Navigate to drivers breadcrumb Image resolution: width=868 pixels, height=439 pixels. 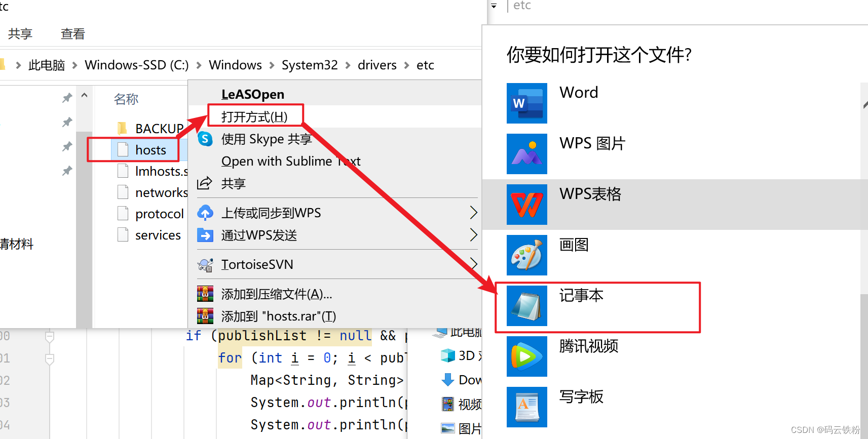(x=377, y=65)
